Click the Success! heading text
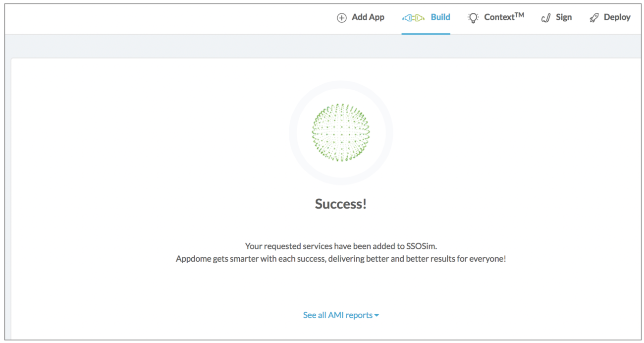Screen dimensions: 644x343 (x=340, y=203)
